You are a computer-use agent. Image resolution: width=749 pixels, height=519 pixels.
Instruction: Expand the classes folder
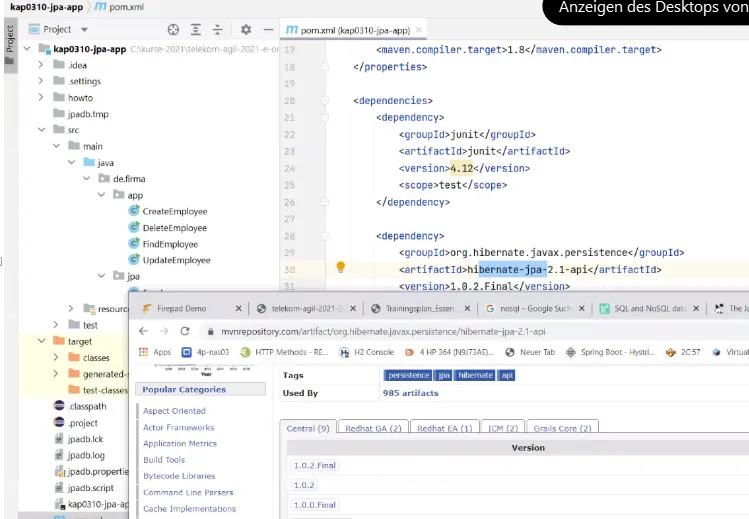coord(56,357)
